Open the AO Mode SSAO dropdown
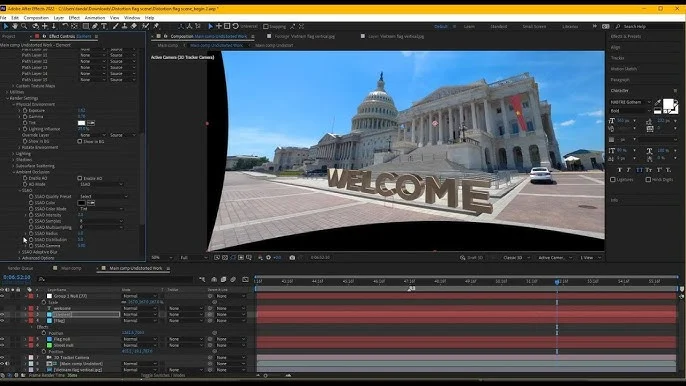Image resolution: width=686 pixels, height=386 pixels. click(102, 185)
